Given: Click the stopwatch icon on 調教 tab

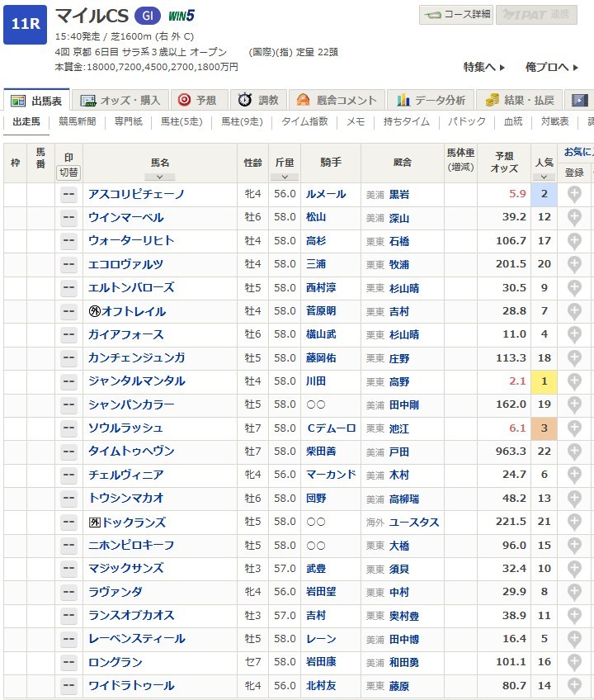Looking at the screenshot, I should point(245,100).
